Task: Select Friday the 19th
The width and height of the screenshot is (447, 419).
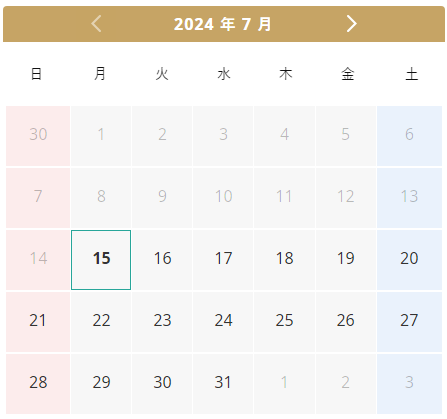Action: coord(346,260)
